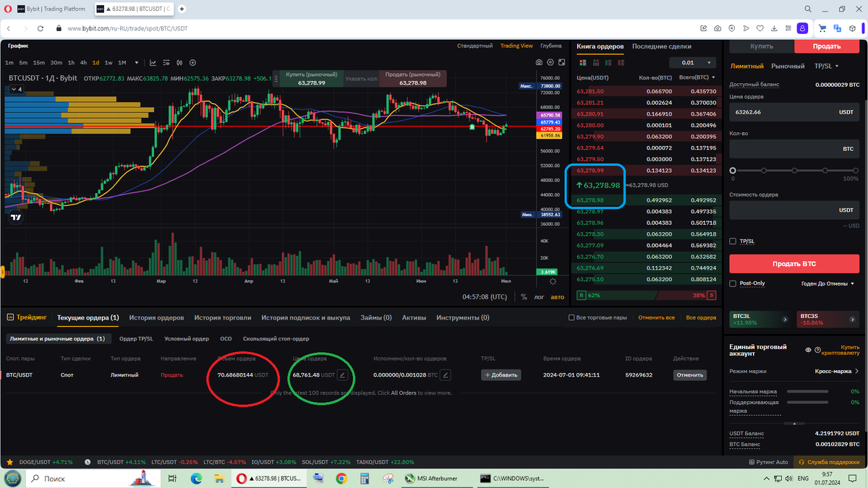Switch to Купить side
868x488 pixels.
[x=761, y=46]
